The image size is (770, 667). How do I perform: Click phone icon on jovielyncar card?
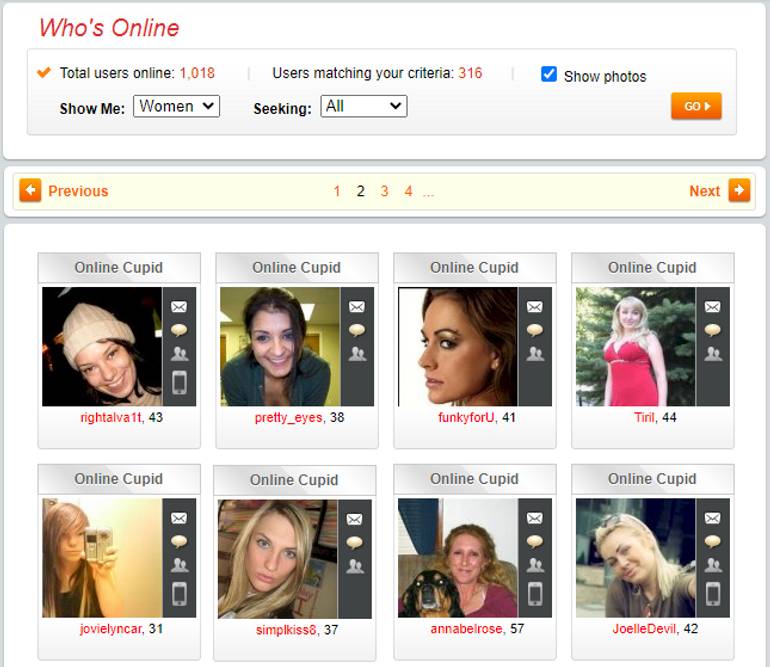click(x=179, y=594)
